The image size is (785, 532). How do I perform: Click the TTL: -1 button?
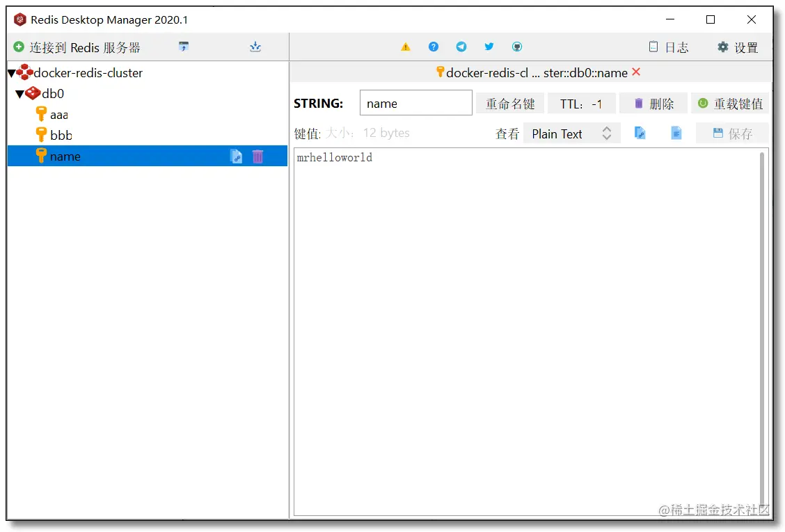tap(582, 104)
